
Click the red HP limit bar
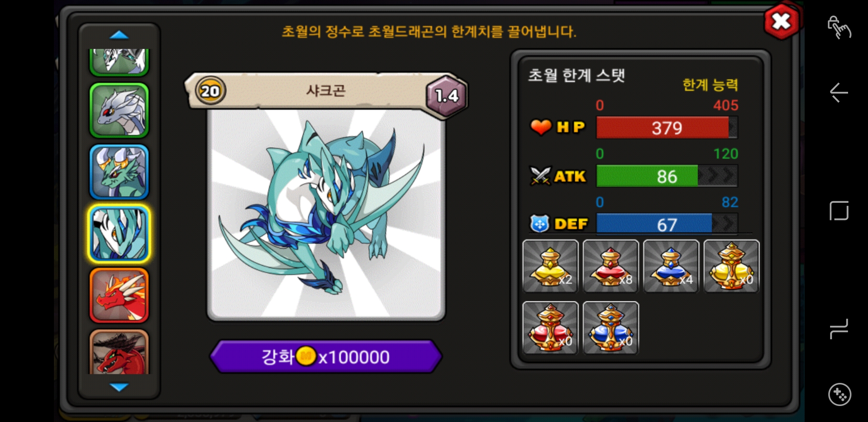(667, 127)
